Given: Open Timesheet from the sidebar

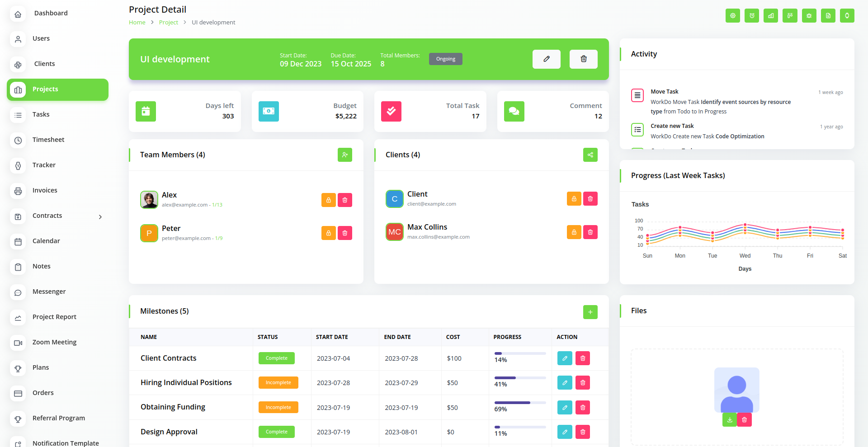Looking at the screenshot, I should click(48, 140).
